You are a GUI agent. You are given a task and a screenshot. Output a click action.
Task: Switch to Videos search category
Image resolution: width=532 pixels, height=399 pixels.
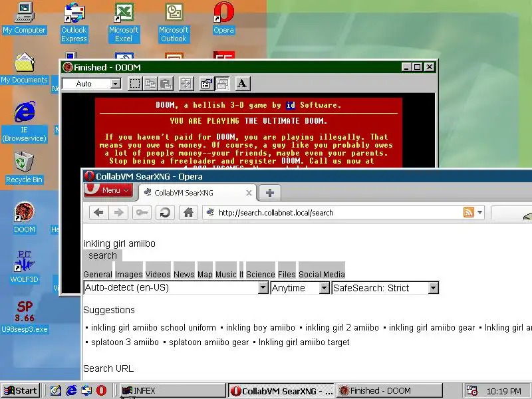click(158, 274)
